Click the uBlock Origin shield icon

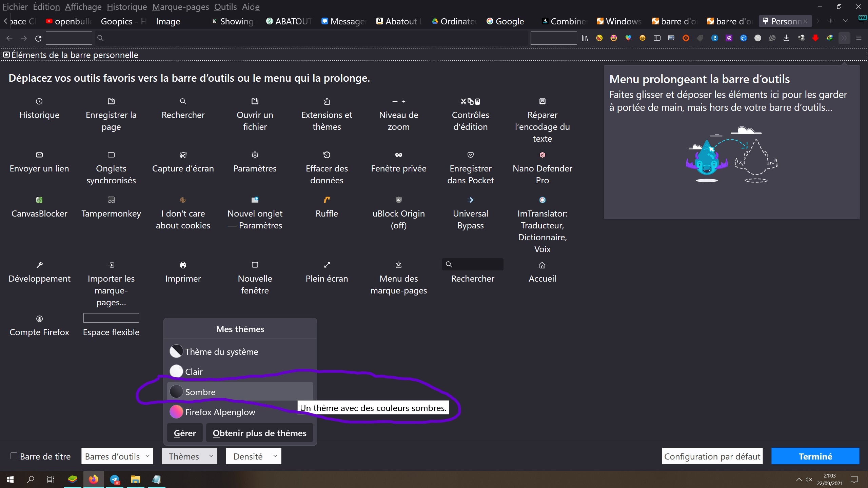point(398,200)
